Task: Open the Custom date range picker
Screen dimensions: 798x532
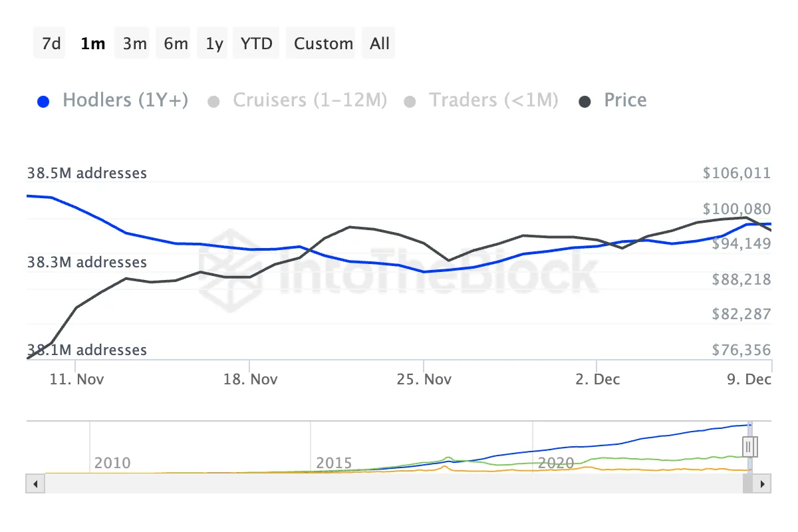Action: click(323, 44)
